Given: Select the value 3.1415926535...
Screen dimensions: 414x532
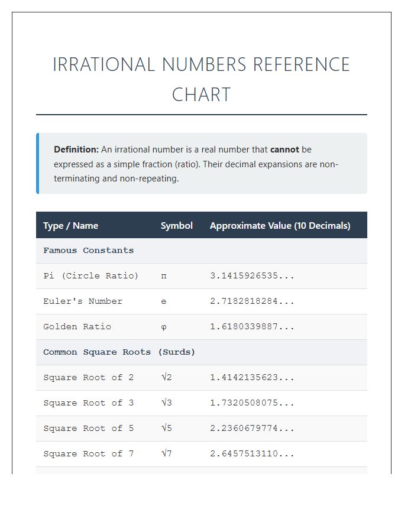Looking at the screenshot, I should [x=252, y=275].
